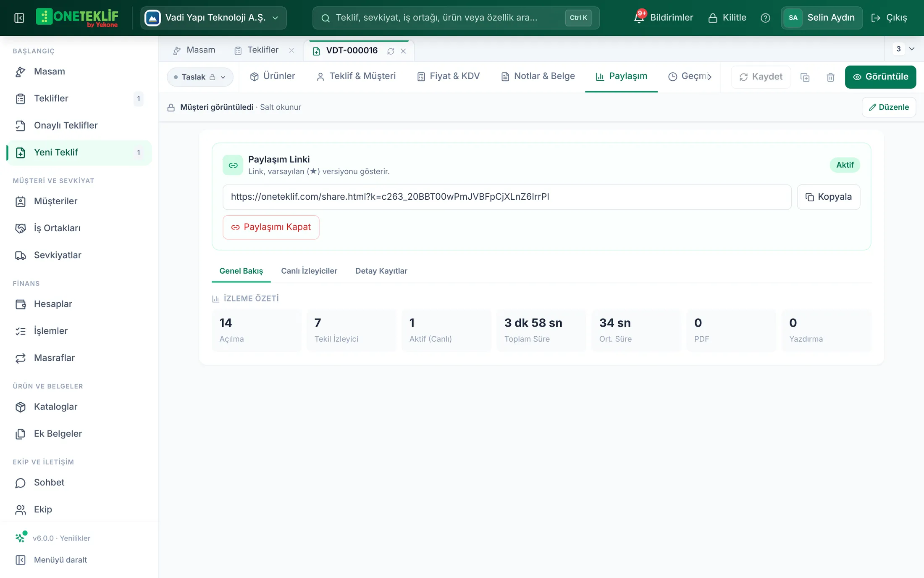Expand the Vadi Yapı Teknoloji company dropdown
The height and width of the screenshot is (578, 924).
pos(213,18)
